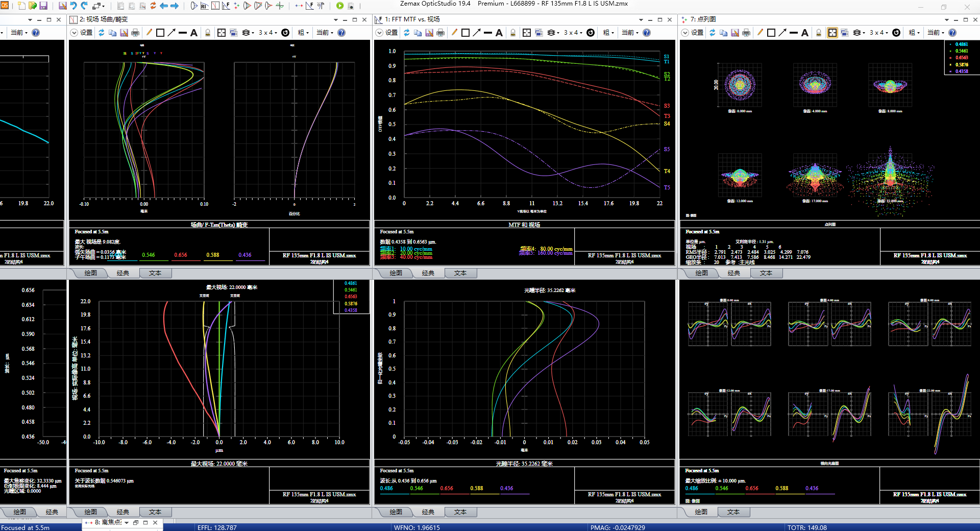The width and height of the screenshot is (980, 531).
Task: Select rectangle annotation tool in spot diagram window
Action: 771,33
